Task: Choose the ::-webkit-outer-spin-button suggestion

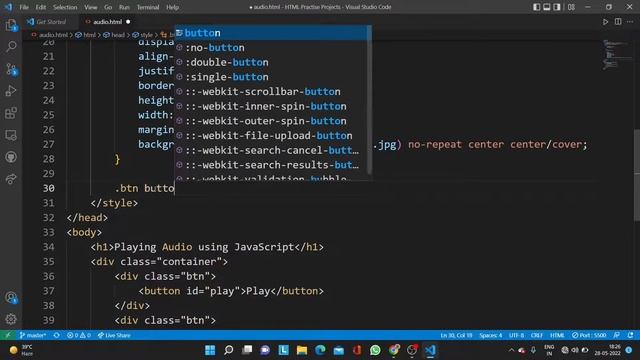Action: tap(271, 121)
